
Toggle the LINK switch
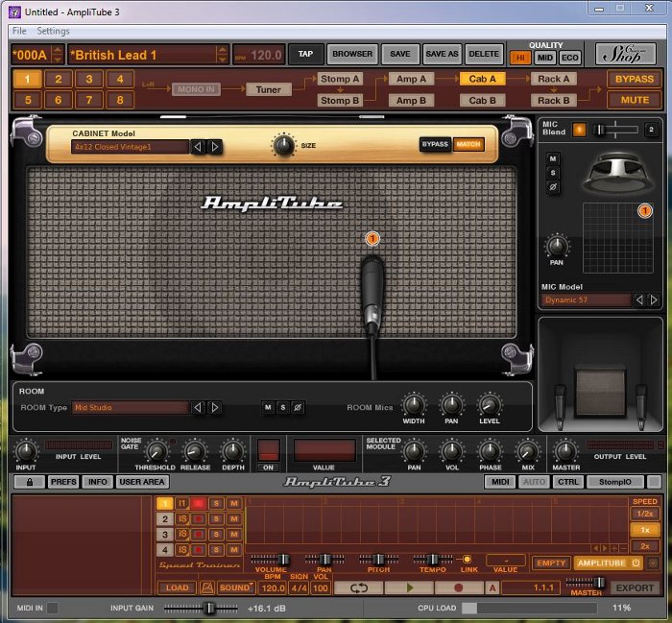(x=467, y=559)
